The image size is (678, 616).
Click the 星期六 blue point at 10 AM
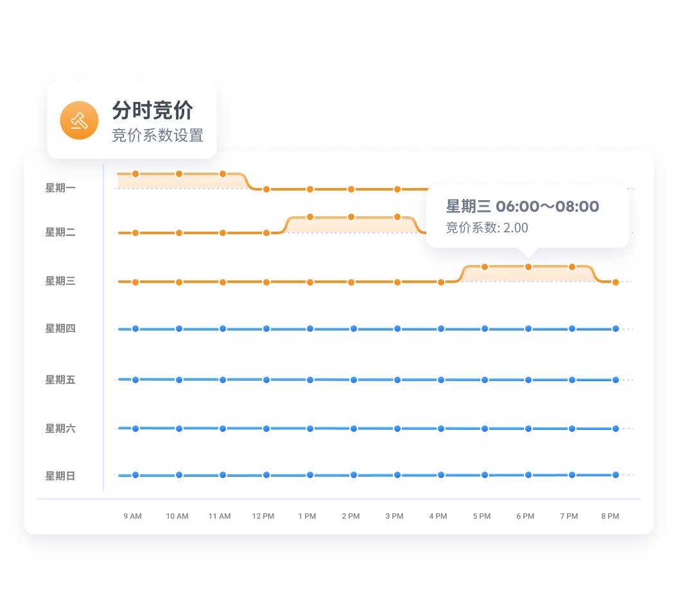click(179, 428)
